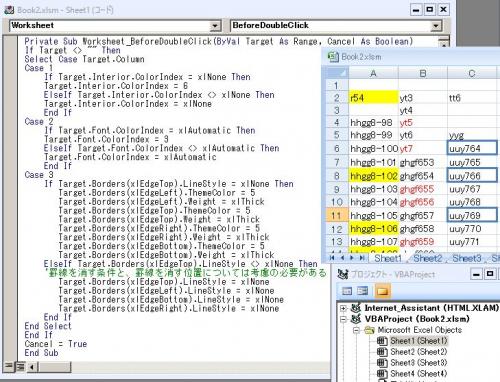Click row 11 header in worksheet
Viewport: 500px width, 382px height.
tap(337, 216)
